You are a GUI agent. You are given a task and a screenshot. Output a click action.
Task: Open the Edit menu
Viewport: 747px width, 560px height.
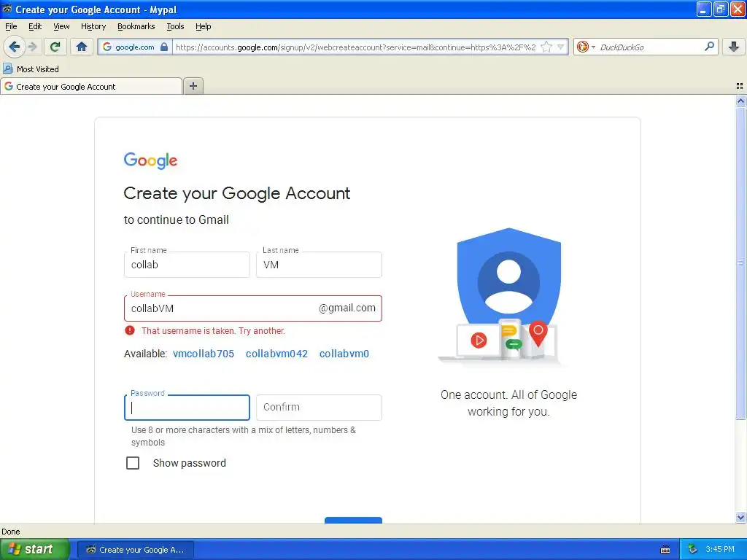35,26
